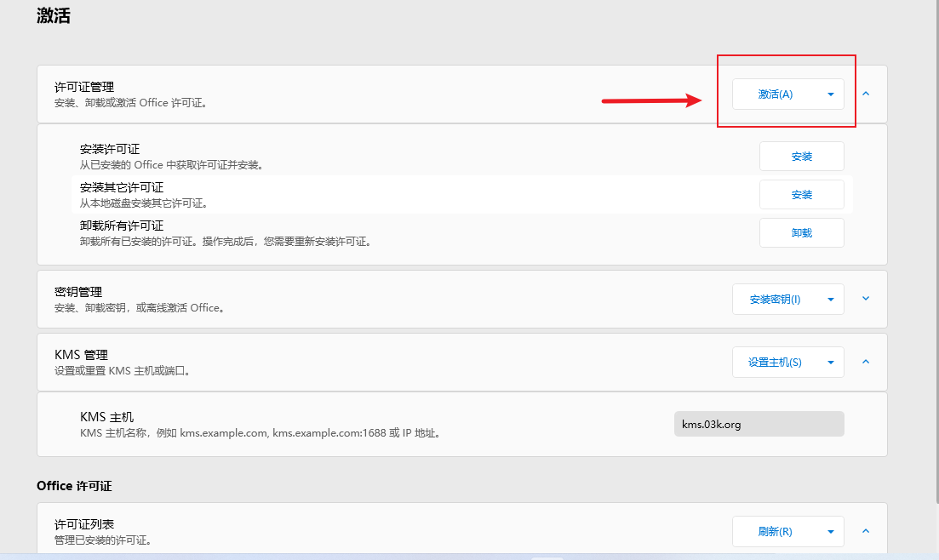Viewport: 939px width, 560px height.
Task: Open the dropdown arrow beside 刷新(R)
Action: point(831,532)
